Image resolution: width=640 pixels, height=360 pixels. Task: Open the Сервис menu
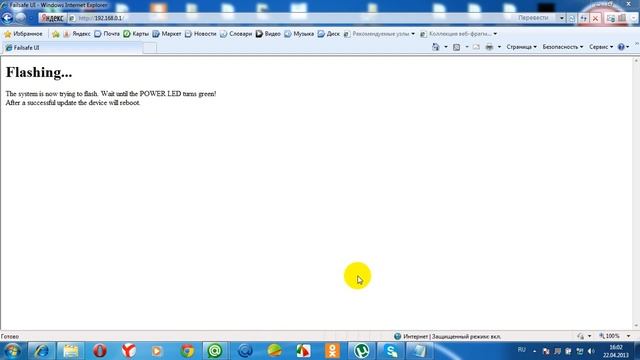(601, 47)
